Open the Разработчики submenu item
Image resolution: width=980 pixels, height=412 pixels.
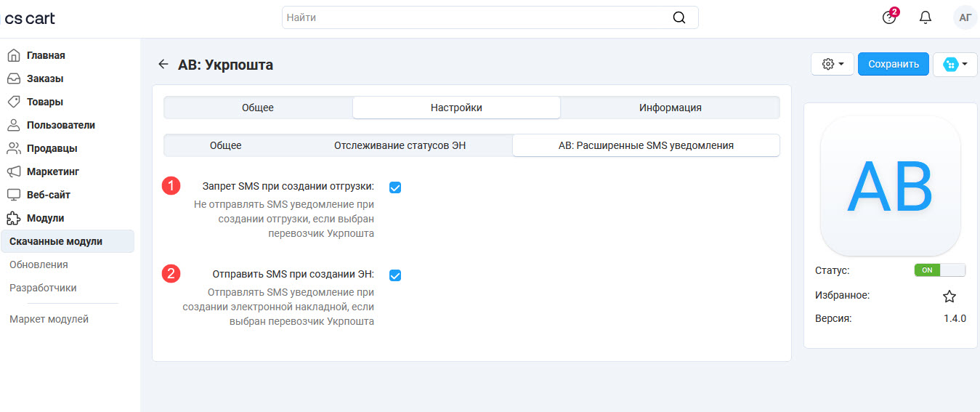[x=43, y=288]
